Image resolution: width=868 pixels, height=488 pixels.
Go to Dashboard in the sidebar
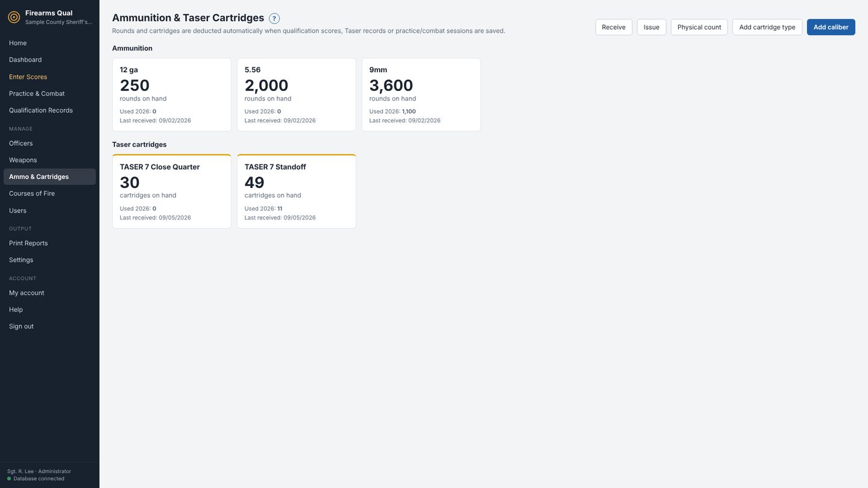pos(49,60)
